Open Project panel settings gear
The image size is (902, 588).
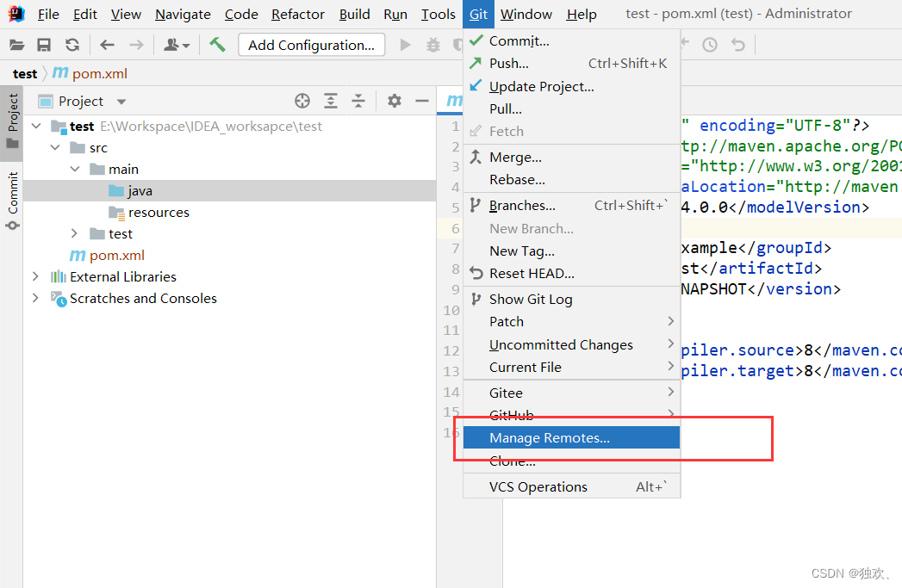coord(394,102)
